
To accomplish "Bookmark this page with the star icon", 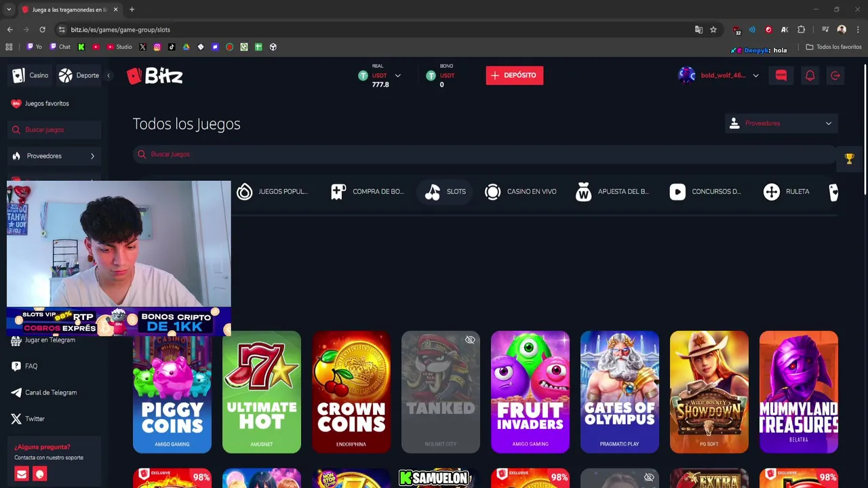I will (x=713, y=30).
